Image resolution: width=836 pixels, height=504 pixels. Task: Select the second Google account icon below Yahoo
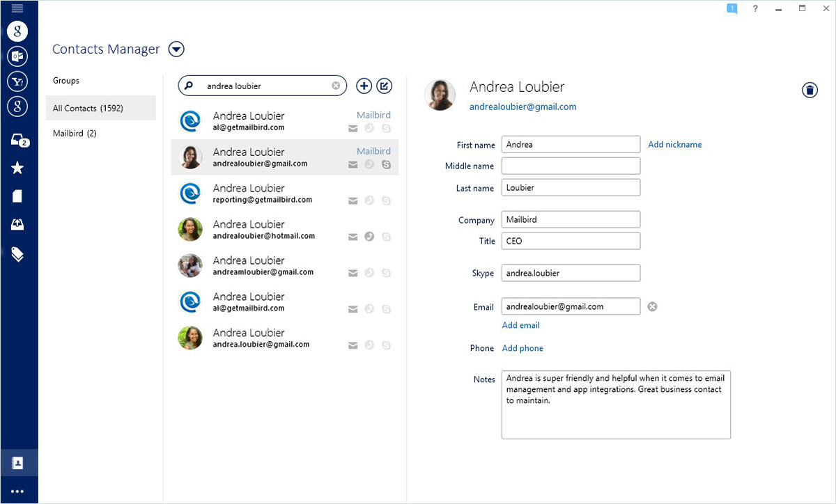(17, 107)
